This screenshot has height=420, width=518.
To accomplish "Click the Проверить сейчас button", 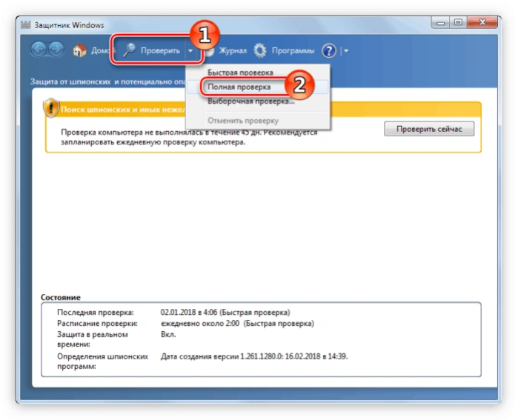I will coord(429,129).
